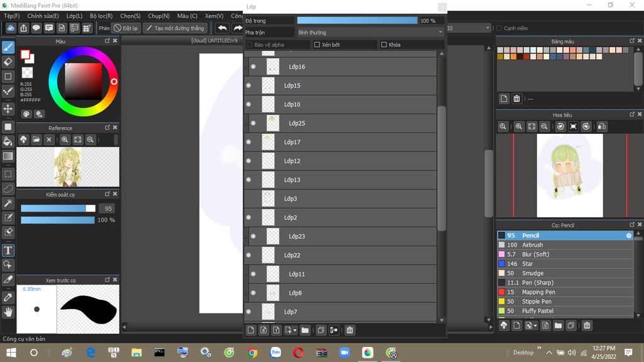
Task: Hide layer Lớp22
Action: (x=248, y=255)
